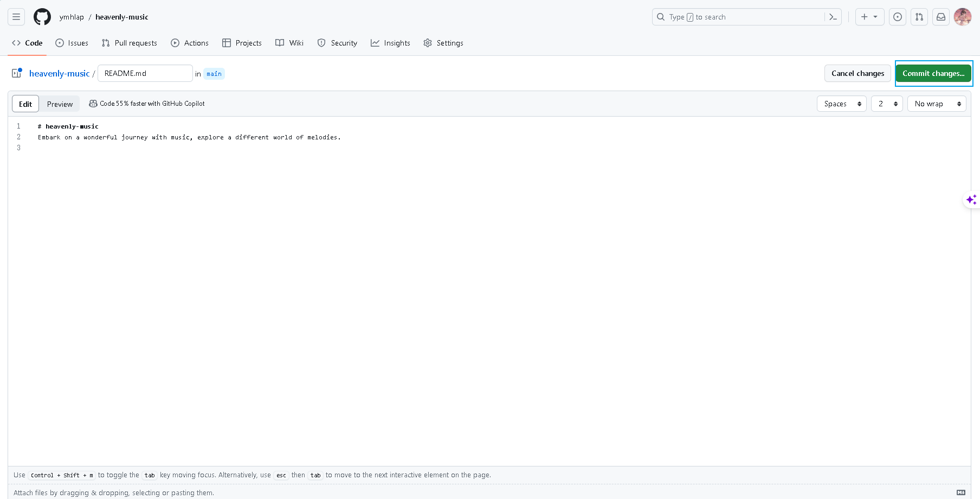This screenshot has height=499, width=980.
Task: Click the GitHub logo homepage icon
Action: tap(42, 17)
